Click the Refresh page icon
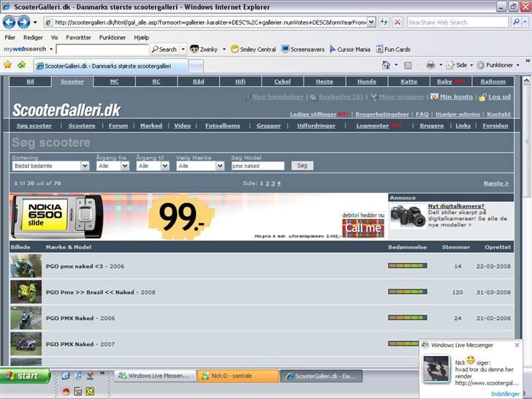The width and height of the screenshot is (532, 399). click(384, 22)
